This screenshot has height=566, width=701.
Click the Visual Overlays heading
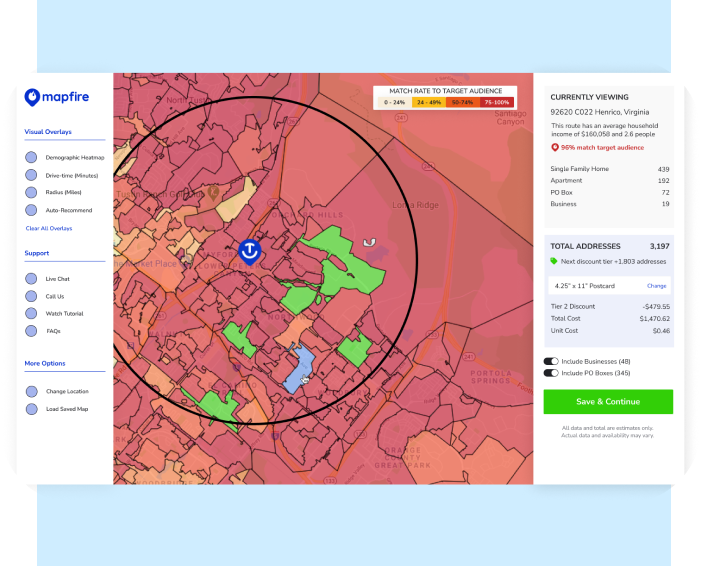click(48, 132)
